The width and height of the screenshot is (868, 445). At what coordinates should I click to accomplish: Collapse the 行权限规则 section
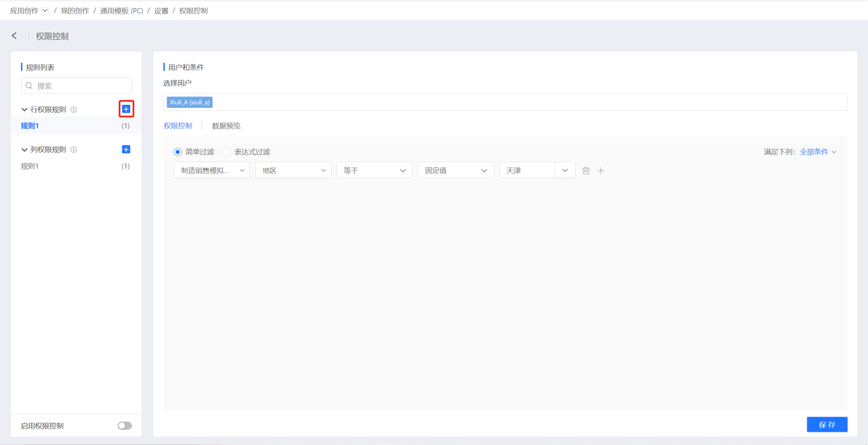coord(25,110)
